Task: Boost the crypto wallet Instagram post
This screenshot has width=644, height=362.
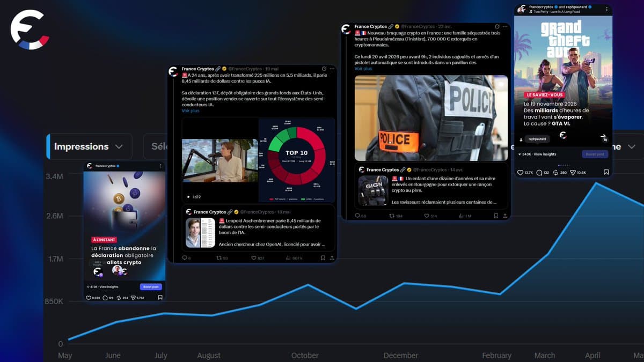Action: 150,287
